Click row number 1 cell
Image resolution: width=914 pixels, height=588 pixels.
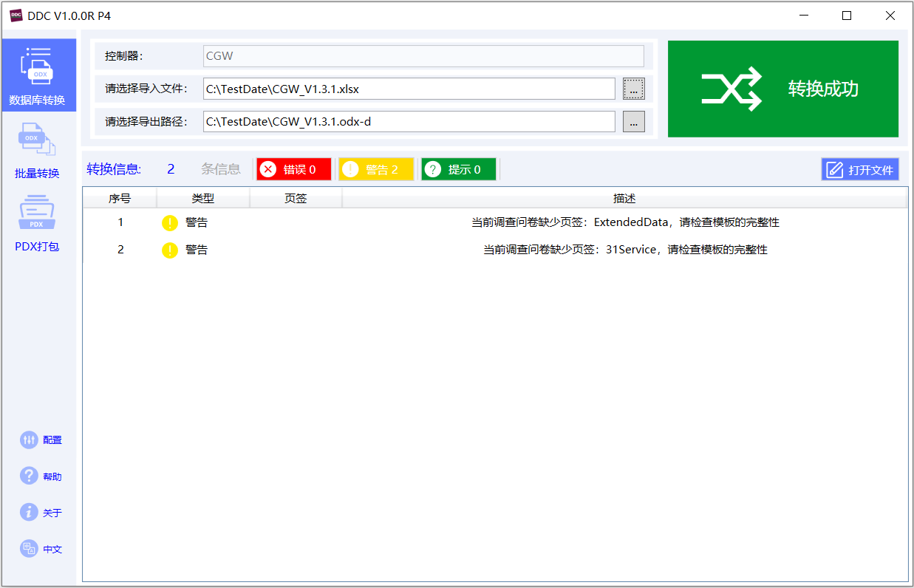121,222
